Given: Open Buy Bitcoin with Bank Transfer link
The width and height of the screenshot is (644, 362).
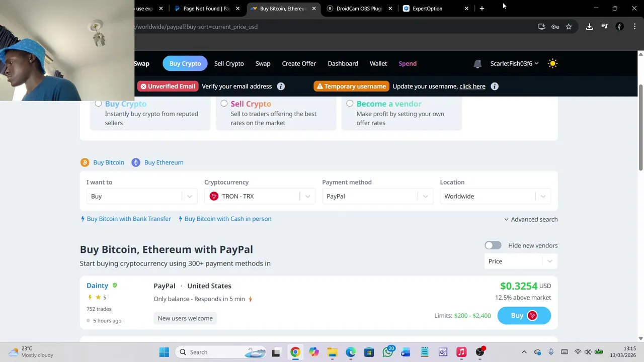Looking at the screenshot, I should pyautogui.click(x=129, y=219).
